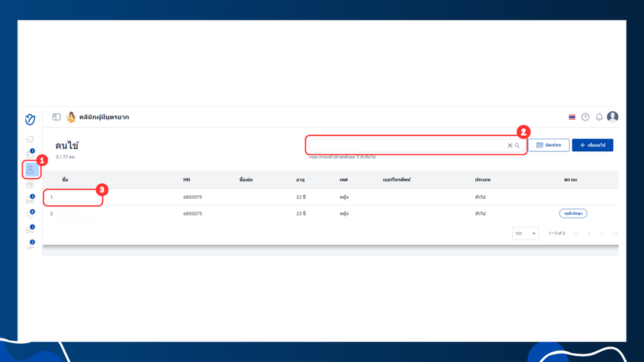Toggle the sidebar panel layout icon
644x362 pixels.
click(x=56, y=117)
